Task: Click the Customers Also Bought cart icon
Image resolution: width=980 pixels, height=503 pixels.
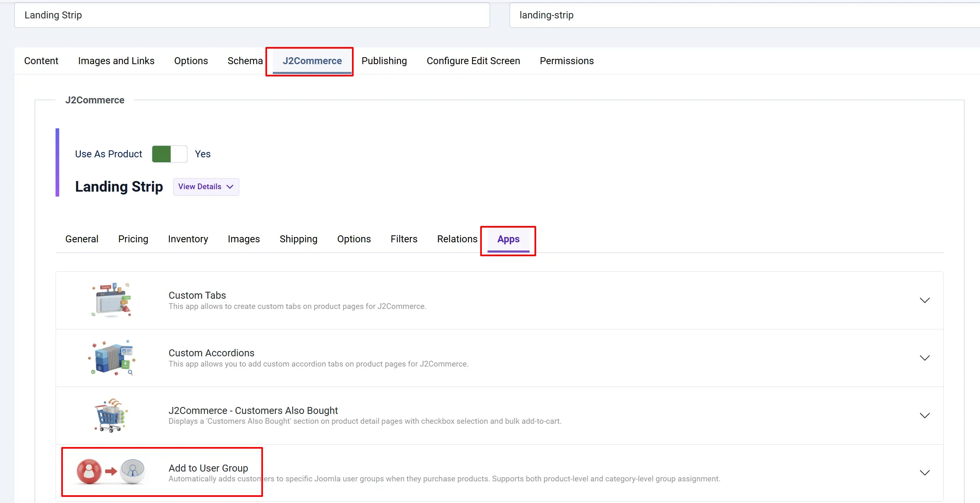Action: [111, 415]
